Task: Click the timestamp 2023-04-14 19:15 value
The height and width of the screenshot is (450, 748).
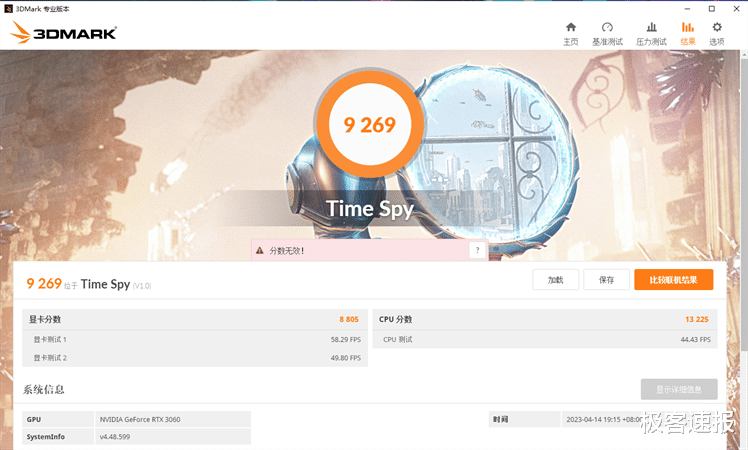Action: tap(603, 419)
